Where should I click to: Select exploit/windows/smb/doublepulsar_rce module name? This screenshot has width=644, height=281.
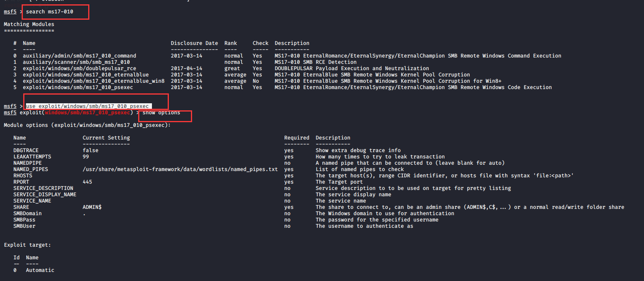click(x=80, y=69)
